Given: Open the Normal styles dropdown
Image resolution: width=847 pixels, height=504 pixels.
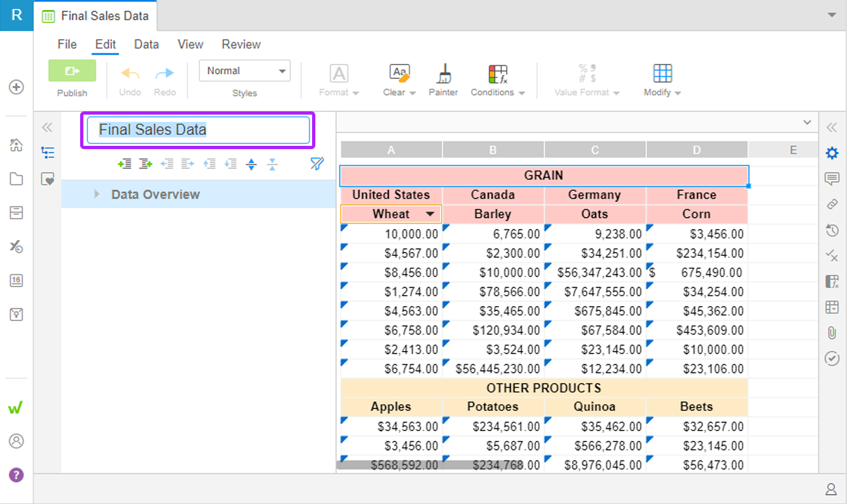Looking at the screenshot, I should (x=245, y=71).
